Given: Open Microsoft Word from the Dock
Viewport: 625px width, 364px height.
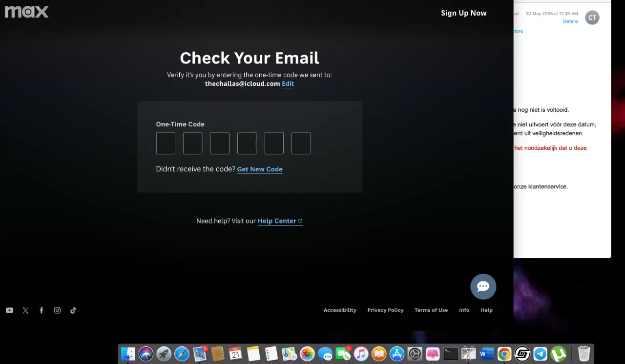Looking at the screenshot, I should tap(486, 353).
